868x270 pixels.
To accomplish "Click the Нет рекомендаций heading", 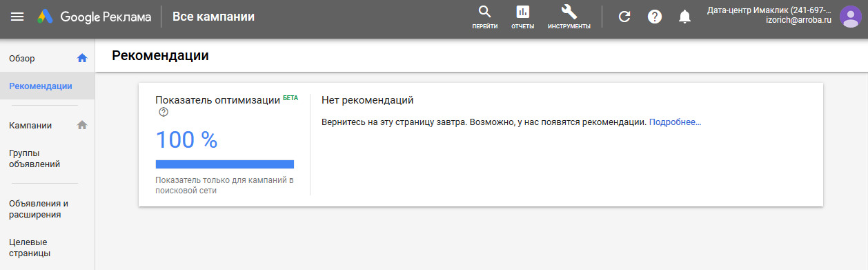I will (x=367, y=100).
